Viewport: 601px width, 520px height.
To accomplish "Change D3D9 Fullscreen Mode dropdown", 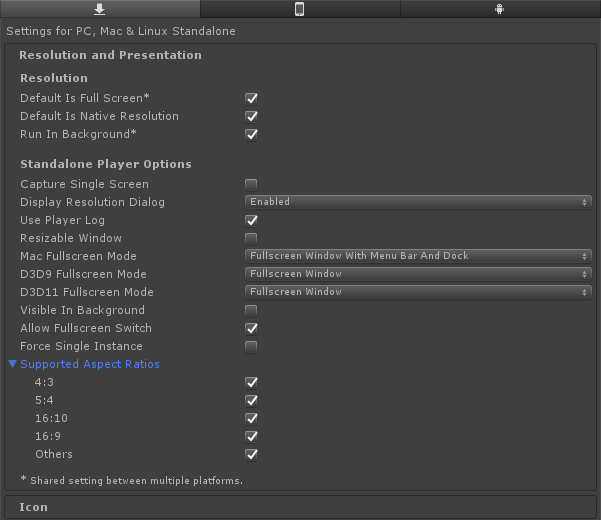I will [x=418, y=274].
